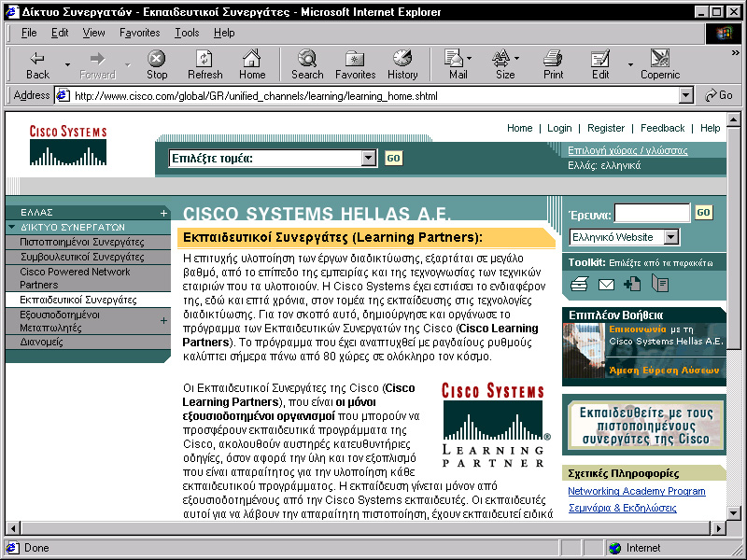Select 'Διανομείς' in sidebar

pyautogui.click(x=88, y=342)
